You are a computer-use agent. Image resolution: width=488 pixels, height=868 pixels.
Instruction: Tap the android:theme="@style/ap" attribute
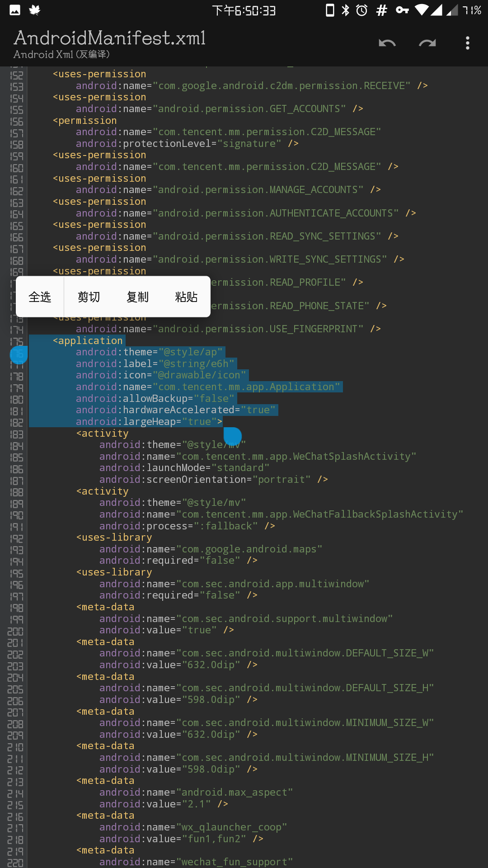[x=150, y=352]
